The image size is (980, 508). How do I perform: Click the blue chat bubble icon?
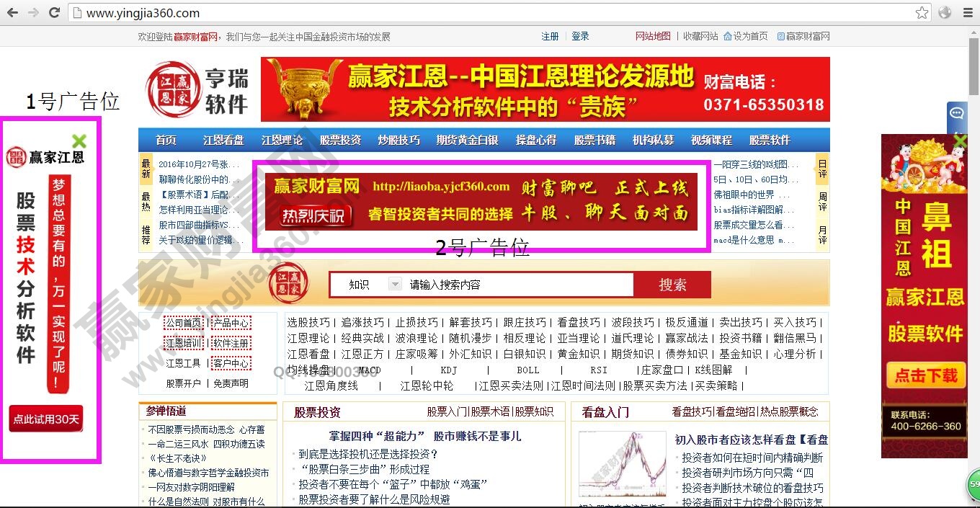point(956,114)
